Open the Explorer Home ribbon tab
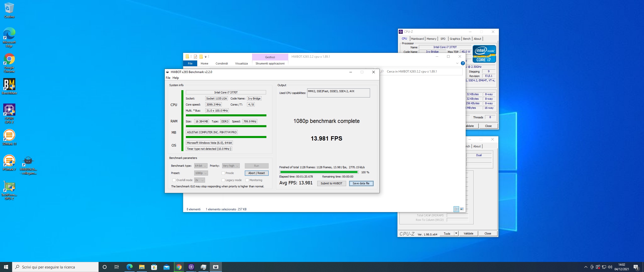 [x=204, y=63]
